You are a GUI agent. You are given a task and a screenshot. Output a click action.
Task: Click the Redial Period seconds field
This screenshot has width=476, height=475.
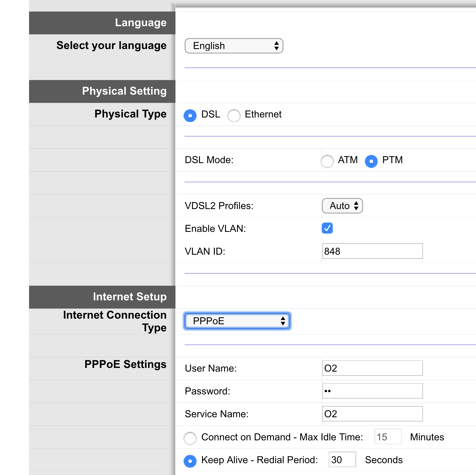(342, 460)
